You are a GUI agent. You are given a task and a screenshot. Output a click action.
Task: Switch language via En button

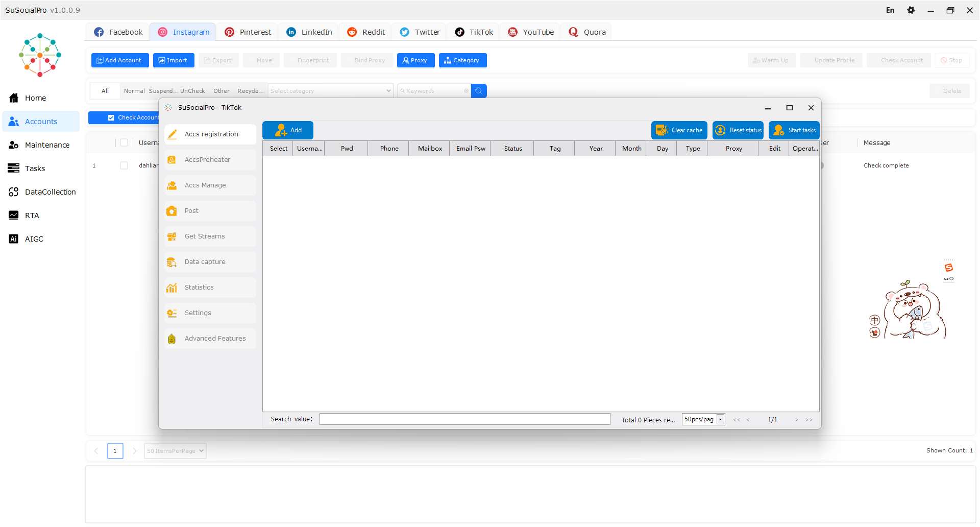890,10
